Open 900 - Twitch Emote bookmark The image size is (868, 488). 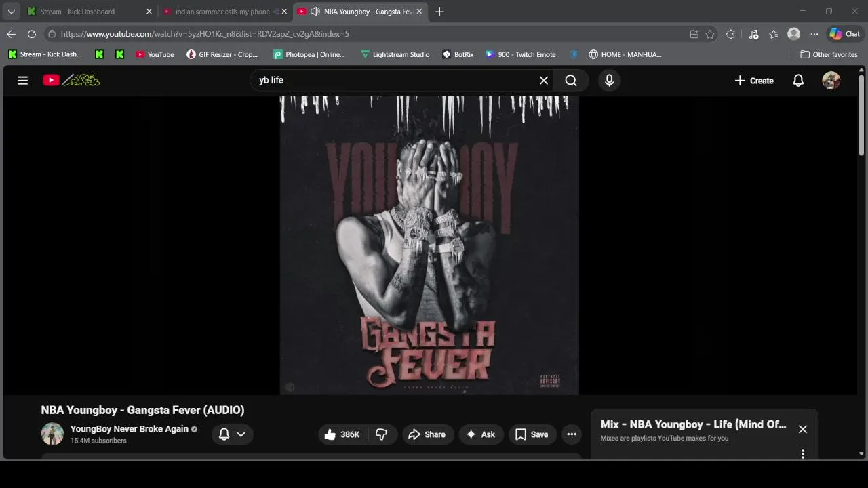521,54
